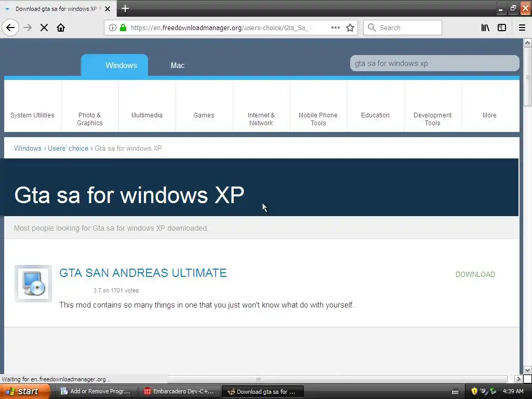
Task: Toggle the sidebar view icon
Action: 502,28
